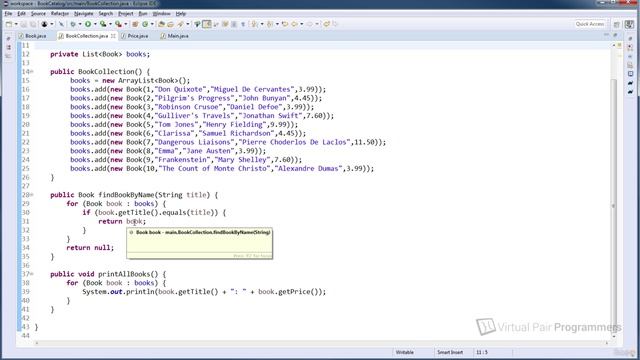This screenshot has height=360, width=640.
Task: Open the Source menu
Action: click(38, 13)
